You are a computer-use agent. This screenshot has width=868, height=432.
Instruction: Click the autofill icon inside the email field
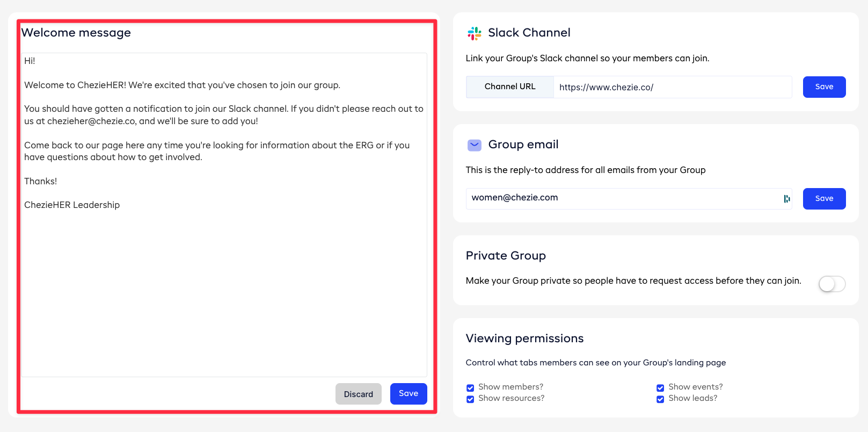point(786,199)
